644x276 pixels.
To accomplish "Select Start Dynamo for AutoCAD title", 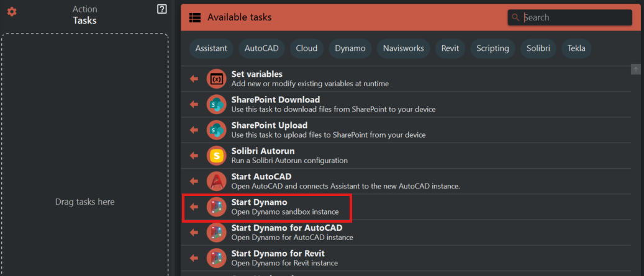I will (x=287, y=228).
